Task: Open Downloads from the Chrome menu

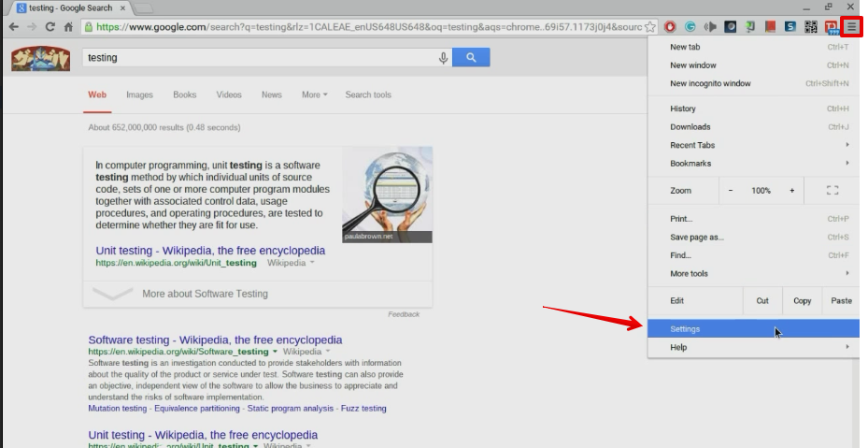Action: 753,127
